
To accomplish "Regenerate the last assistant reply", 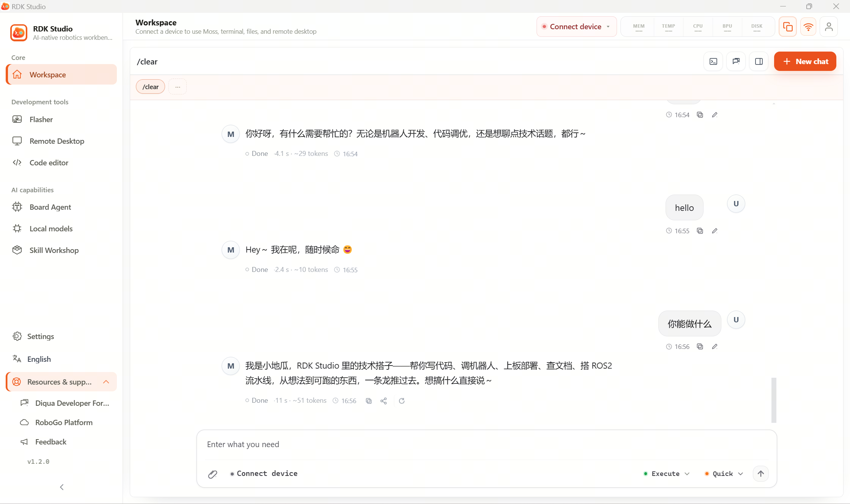I will (x=402, y=401).
